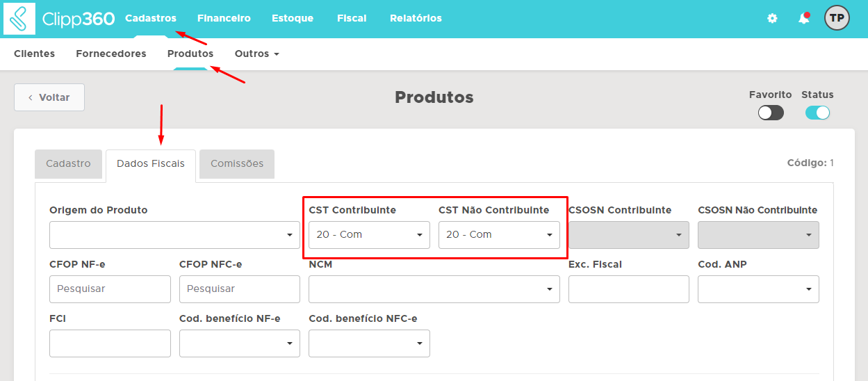868x381 pixels.
Task: Expand the Outros menu
Action: point(256,54)
